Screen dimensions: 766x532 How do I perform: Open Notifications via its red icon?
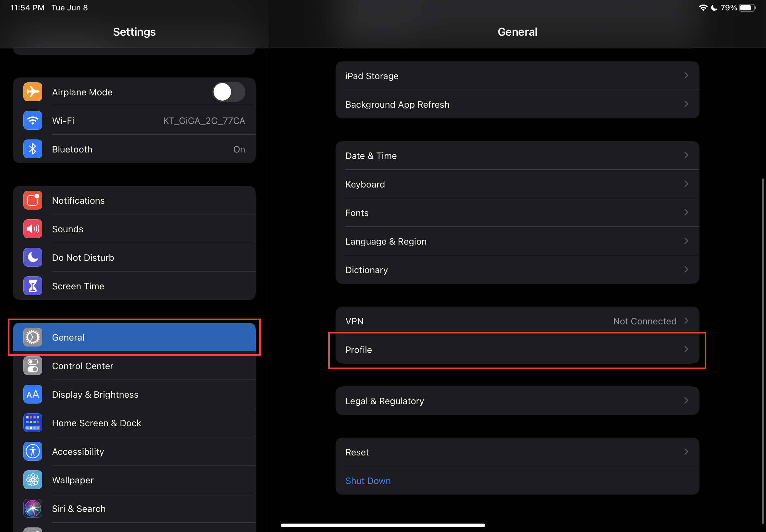[x=33, y=200]
